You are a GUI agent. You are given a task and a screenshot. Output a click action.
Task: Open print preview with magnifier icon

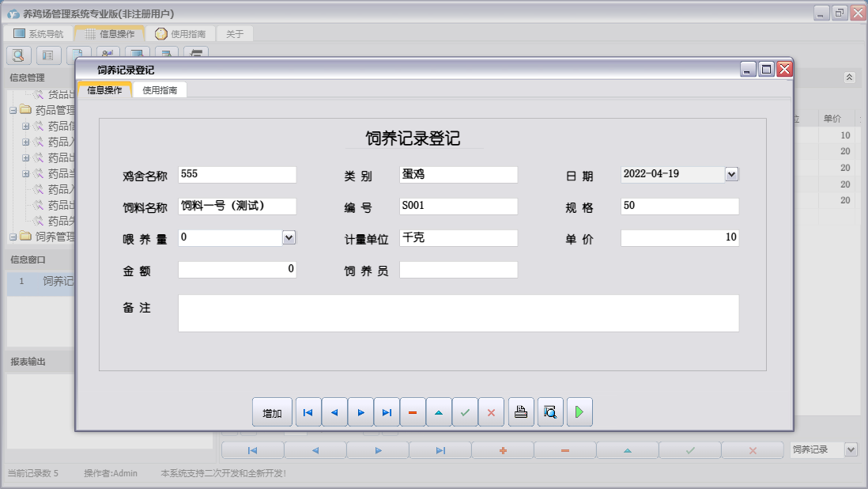[x=550, y=412]
